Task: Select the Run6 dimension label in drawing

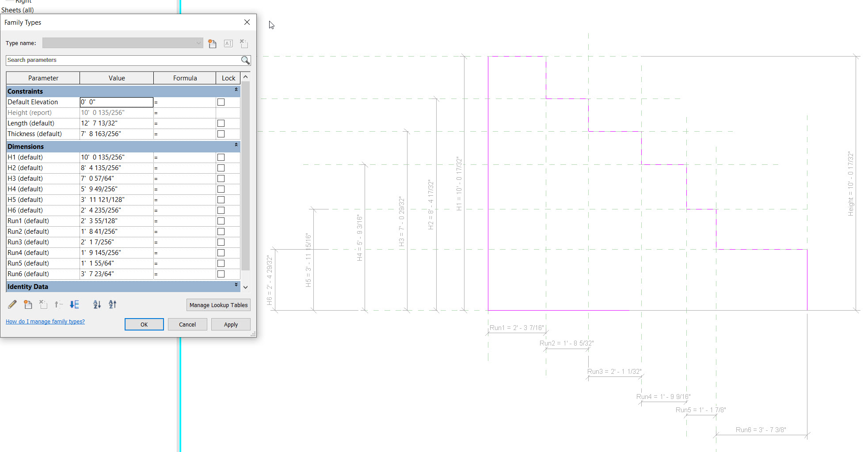Action: pyautogui.click(x=761, y=429)
